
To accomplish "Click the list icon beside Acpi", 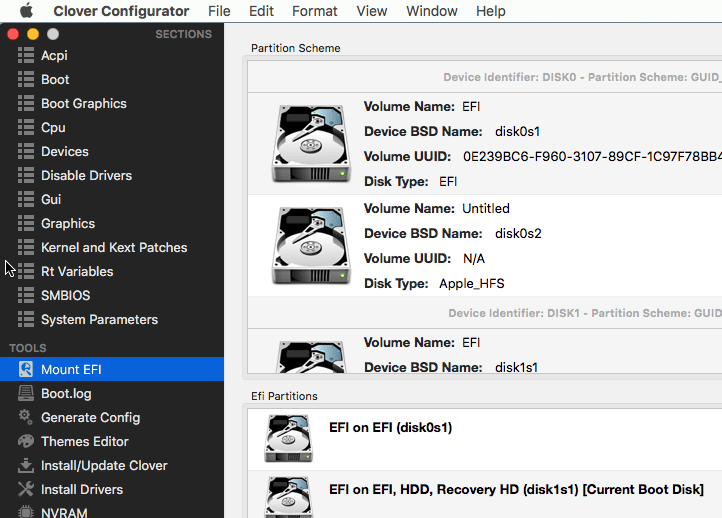I will (26, 55).
